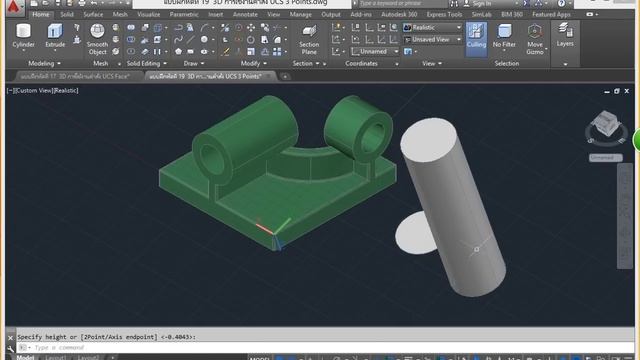Image resolution: width=640 pixels, height=360 pixels.
Task: Click the ViewCube in the viewport
Action: click(x=606, y=123)
